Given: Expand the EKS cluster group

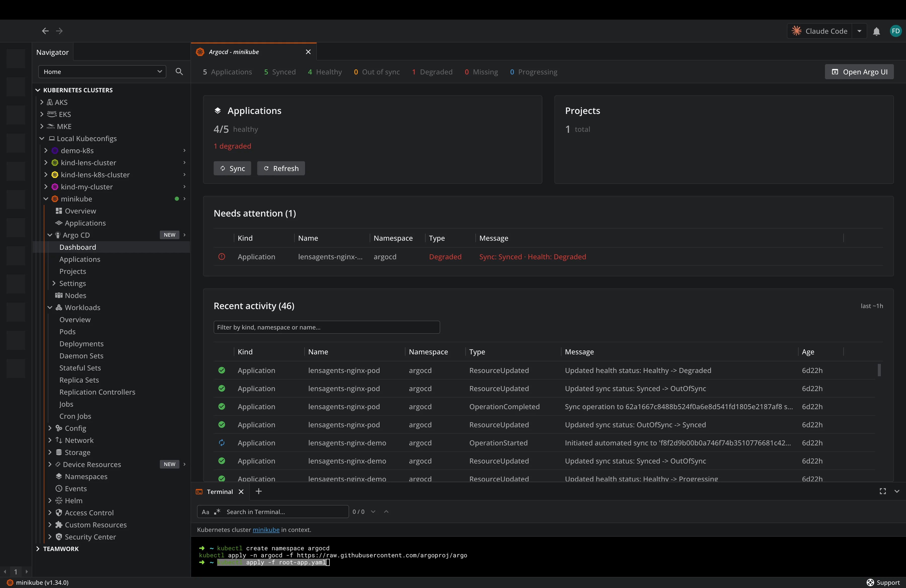Looking at the screenshot, I should pos(42,114).
